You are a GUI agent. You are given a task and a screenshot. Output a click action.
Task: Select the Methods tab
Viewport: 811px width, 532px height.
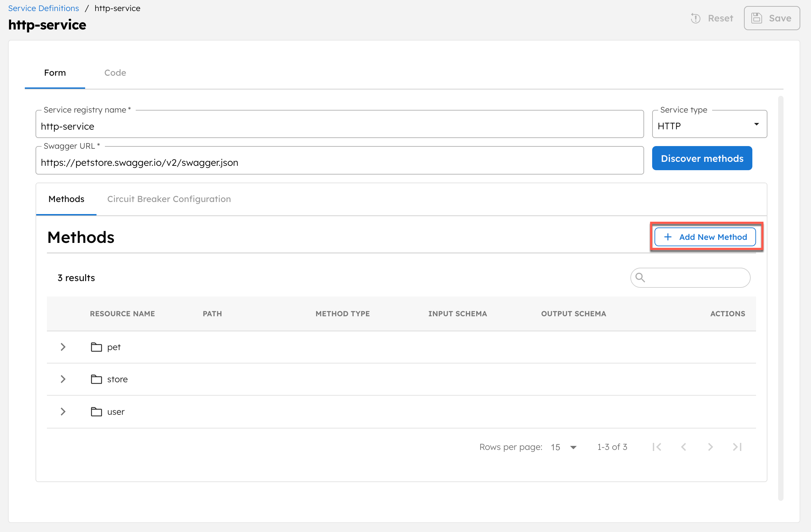pos(66,199)
